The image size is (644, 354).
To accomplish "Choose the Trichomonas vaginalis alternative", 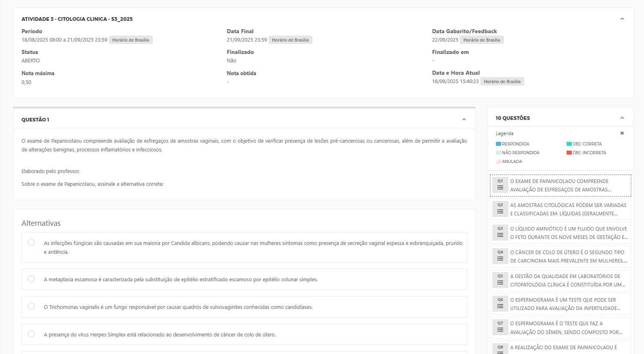I will pos(32,306).
